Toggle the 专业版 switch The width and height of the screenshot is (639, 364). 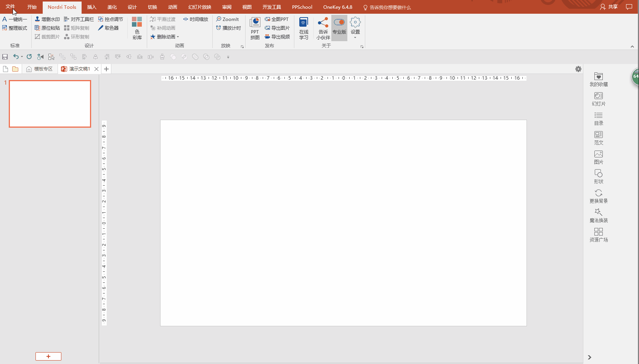(x=339, y=23)
